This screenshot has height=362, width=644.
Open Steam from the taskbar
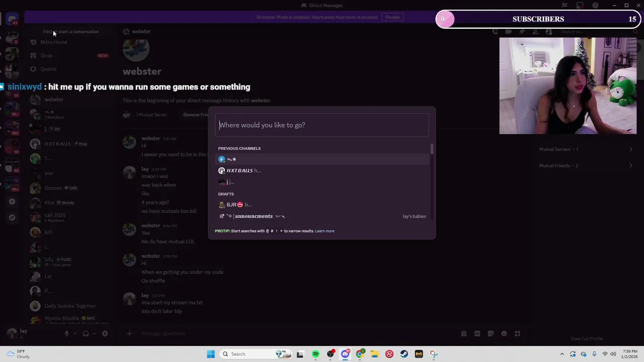(x=404, y=354)
